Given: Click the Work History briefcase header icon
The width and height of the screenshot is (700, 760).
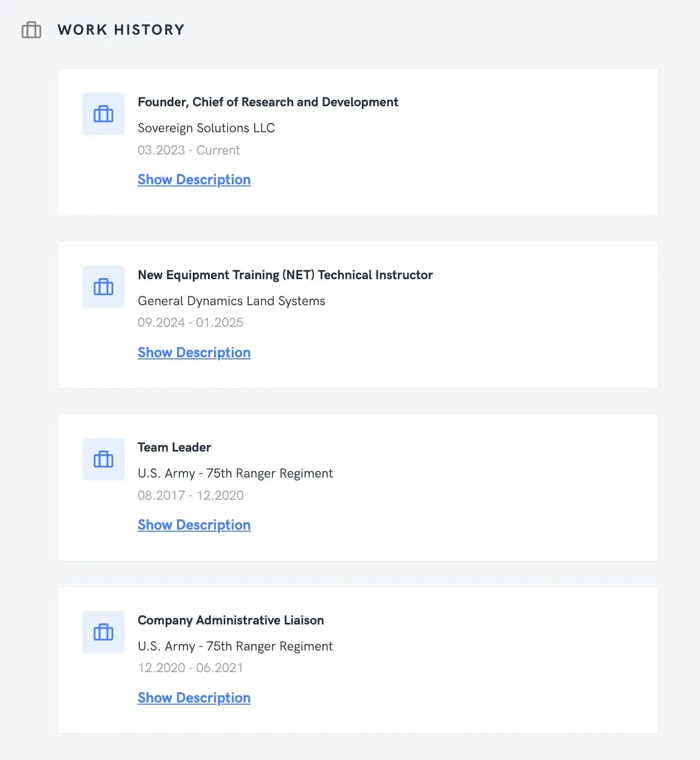Looking at the screenshot, I should click(x=31, y=30).
